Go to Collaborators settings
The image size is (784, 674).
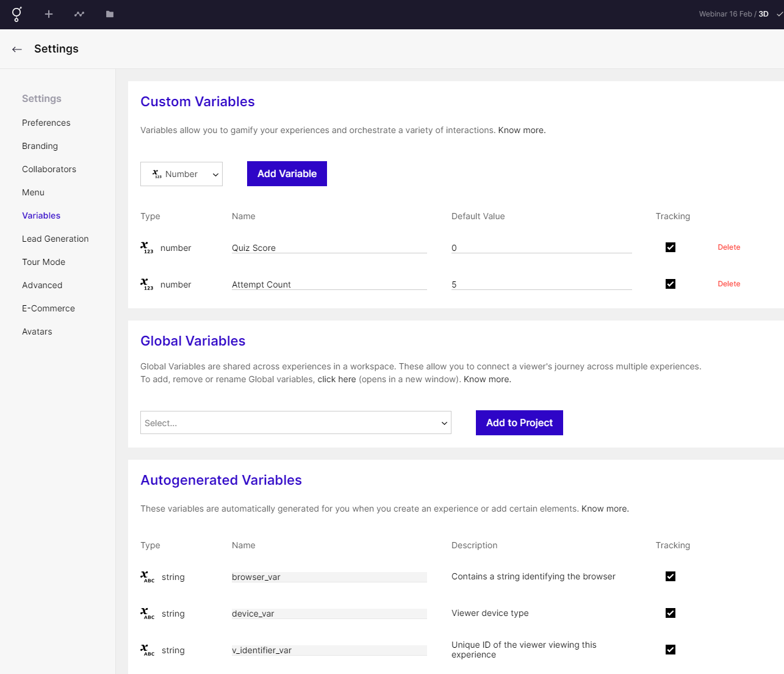pyautogui.click(x=49, y=169)
